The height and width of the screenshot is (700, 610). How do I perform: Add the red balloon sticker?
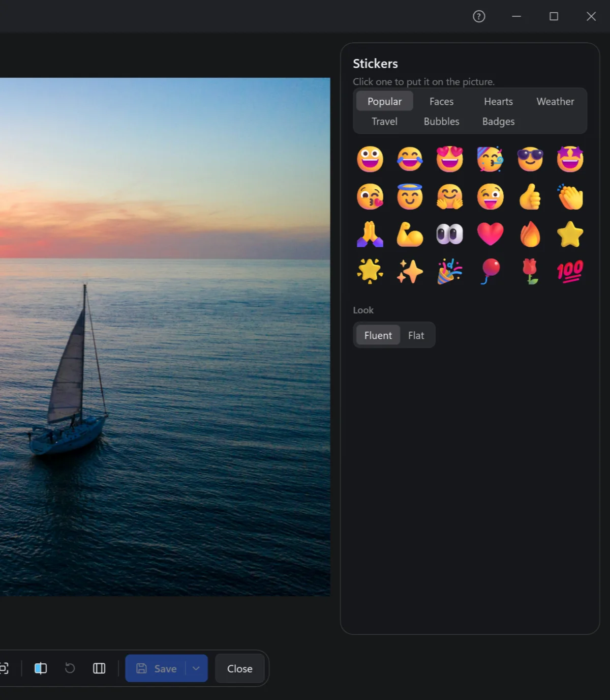click(490, 271)
